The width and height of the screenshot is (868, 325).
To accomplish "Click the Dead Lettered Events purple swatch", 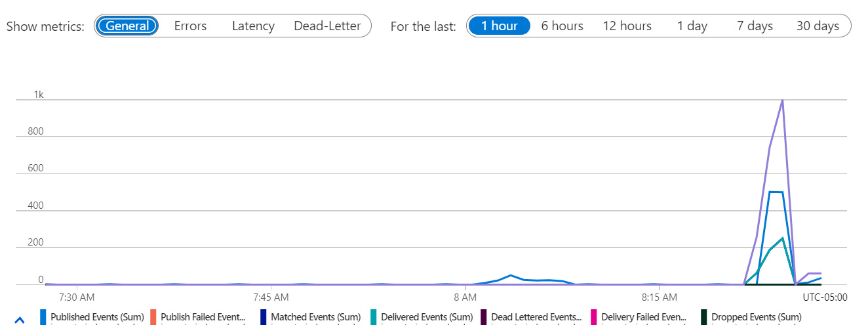I will [484, 317].
